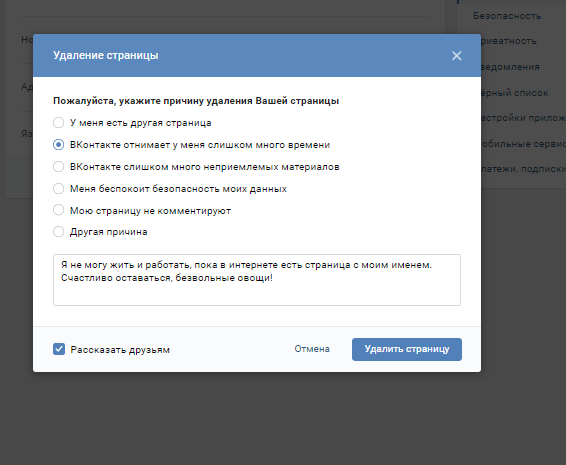Open 'Чёрный список' section

point(514,93)
